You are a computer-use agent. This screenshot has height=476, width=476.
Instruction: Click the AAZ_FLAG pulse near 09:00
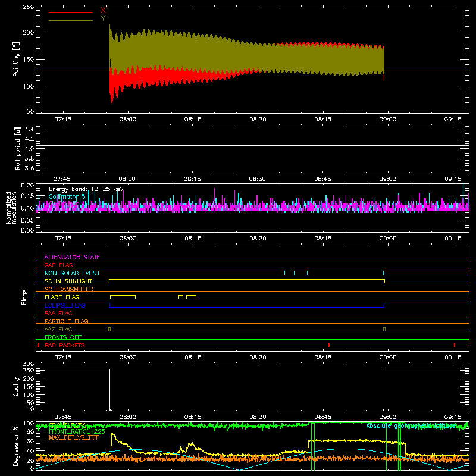pyautogui.click(x=384, y=330)
